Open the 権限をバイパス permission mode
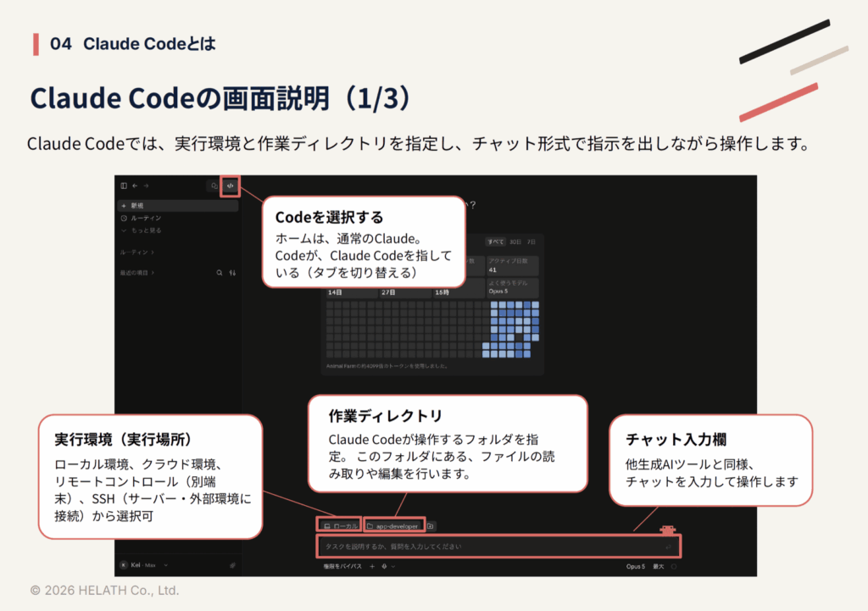Screen dimensions: 868x611 342,567
